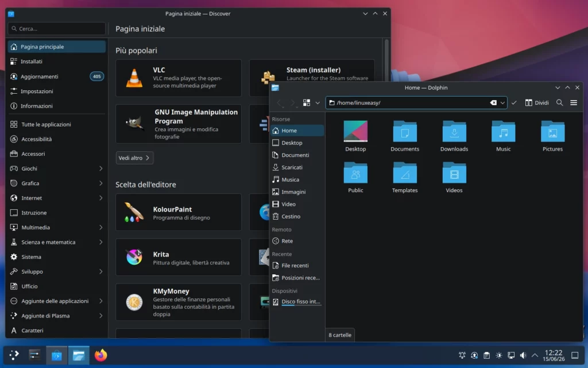The width and height of the screenshot is (588, 368).
Task: Open Rete under Remoto
Action: pos(297,241)
